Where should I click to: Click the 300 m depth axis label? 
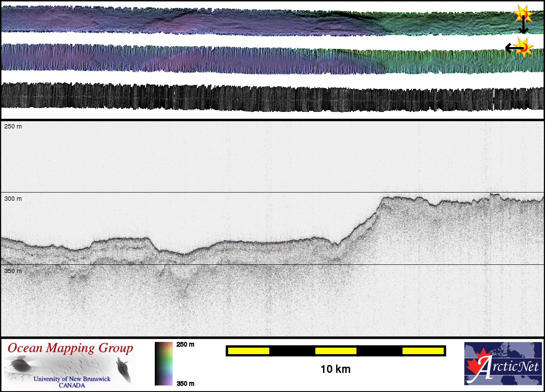(x=13, y=199)
